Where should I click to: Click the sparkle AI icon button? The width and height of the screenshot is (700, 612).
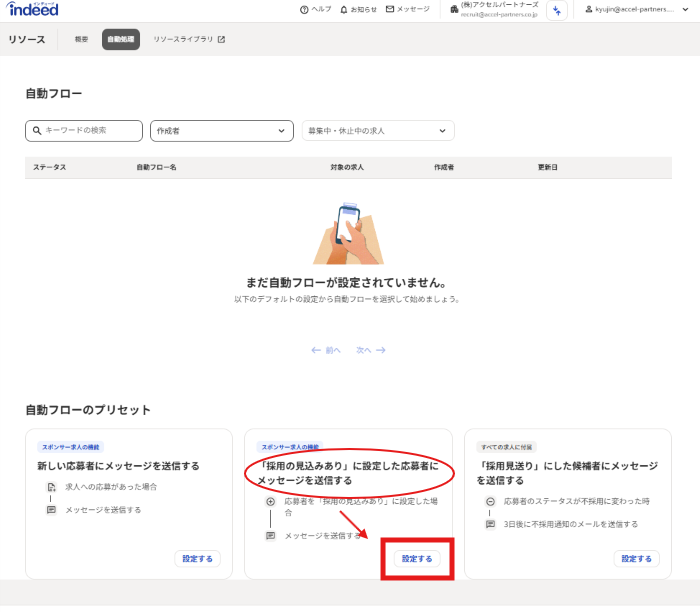[x=557, y=10]
